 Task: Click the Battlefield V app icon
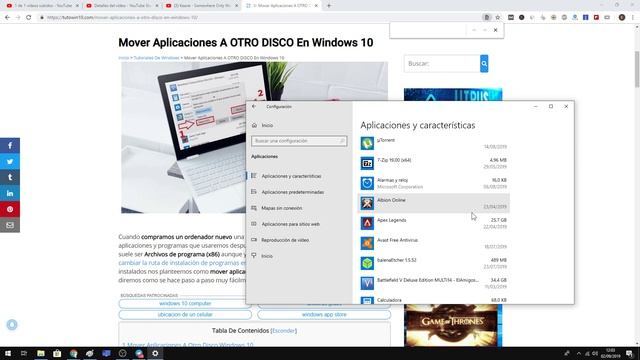click(367, 283)
